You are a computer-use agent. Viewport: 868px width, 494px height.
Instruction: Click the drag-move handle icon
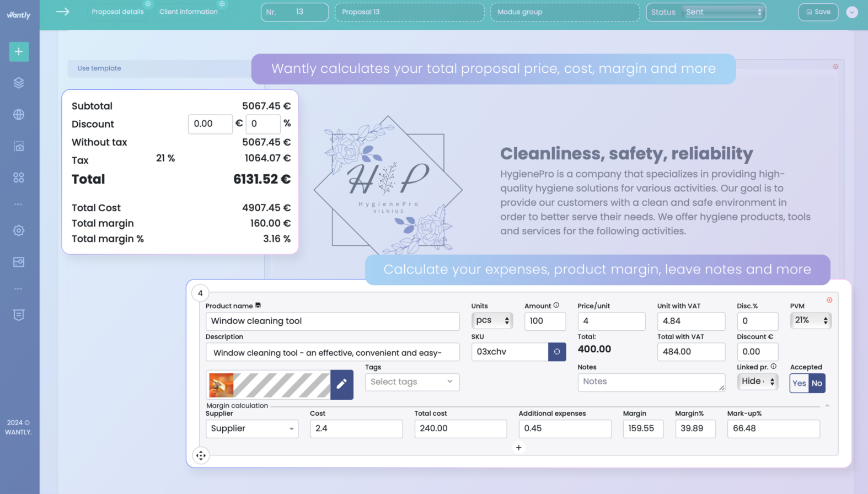(x=201, y=455)
